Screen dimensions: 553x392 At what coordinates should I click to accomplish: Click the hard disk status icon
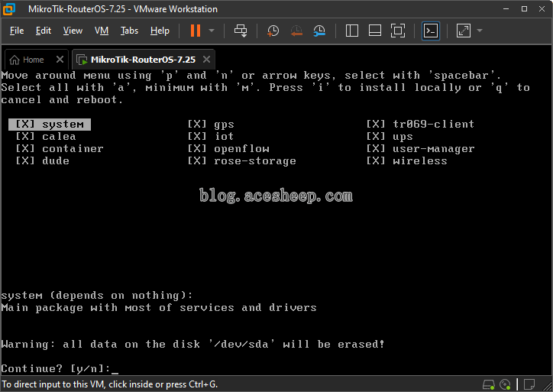[489, 384]
